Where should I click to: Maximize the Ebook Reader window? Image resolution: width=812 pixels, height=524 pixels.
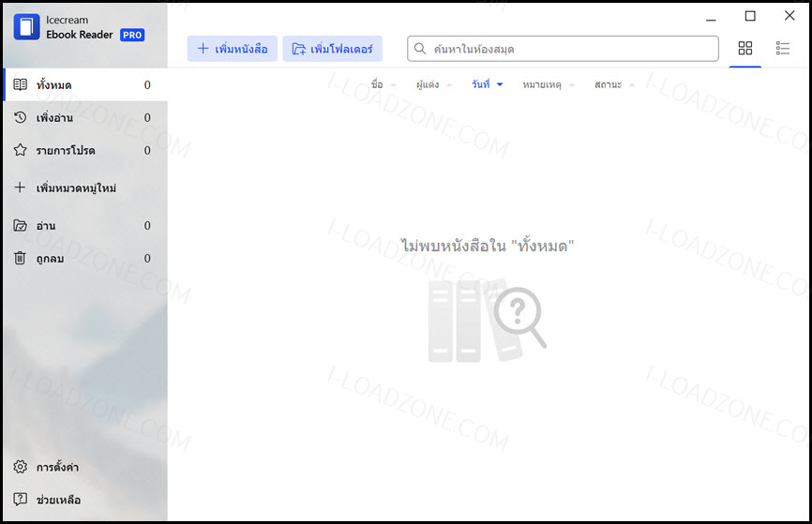(750, 16)
